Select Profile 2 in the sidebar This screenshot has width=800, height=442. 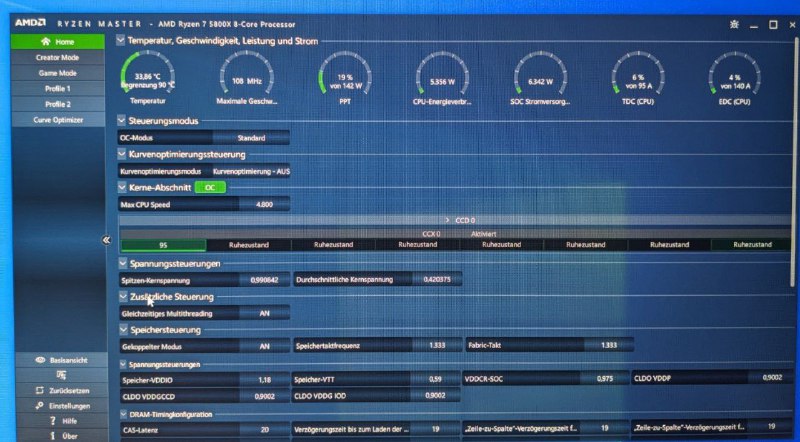point(58,104)
